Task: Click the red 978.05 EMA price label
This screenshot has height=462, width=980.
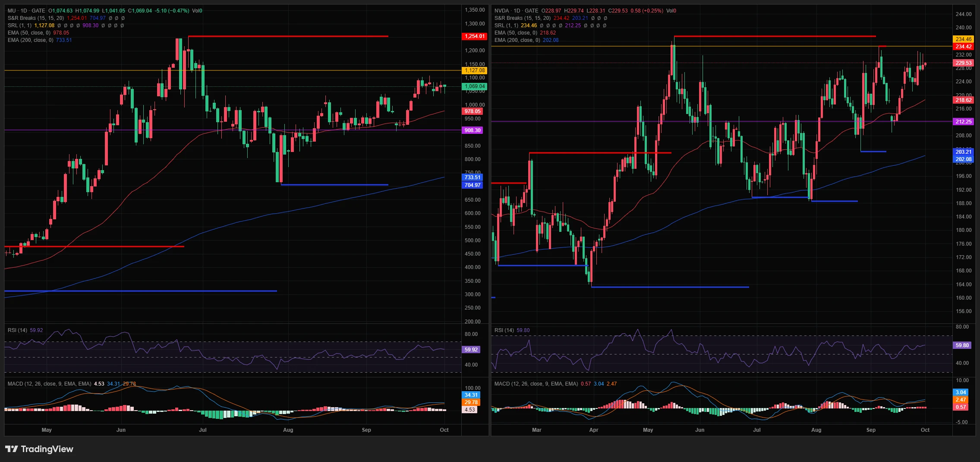Action: (472, 111)
